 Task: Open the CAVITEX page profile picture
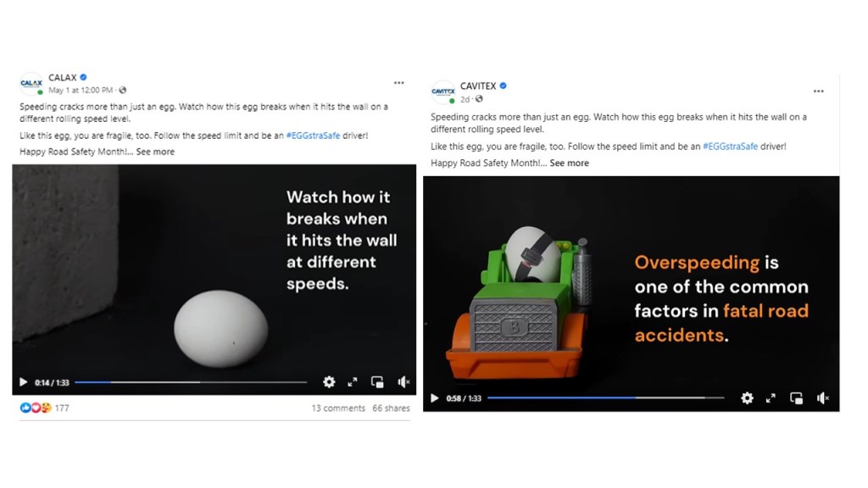pos(442,91)
